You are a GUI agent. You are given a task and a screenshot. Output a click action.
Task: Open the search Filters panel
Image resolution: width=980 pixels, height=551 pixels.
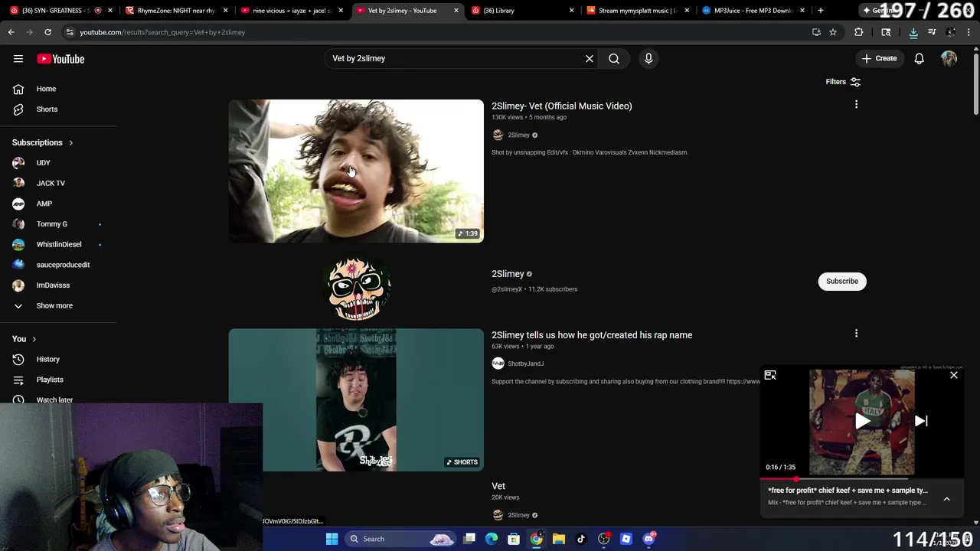coord(843,82)
